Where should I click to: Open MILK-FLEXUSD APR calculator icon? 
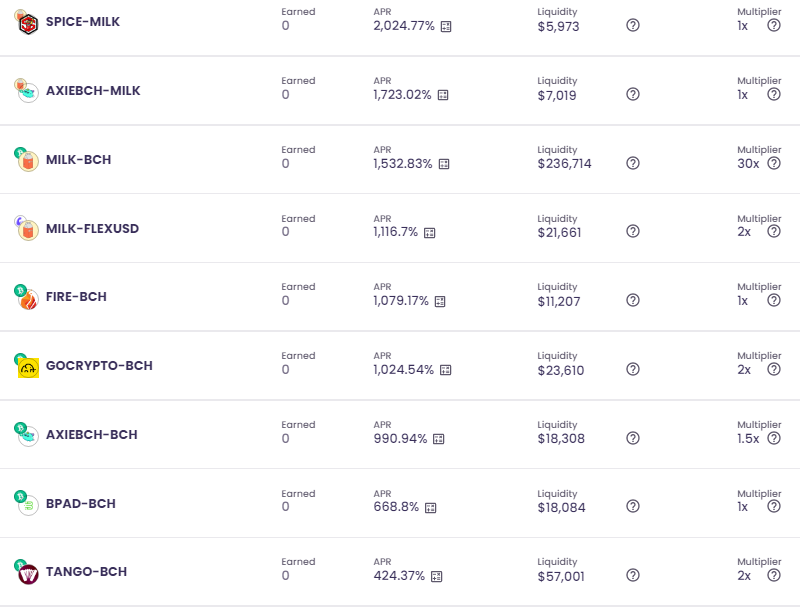tap(430, 233)
